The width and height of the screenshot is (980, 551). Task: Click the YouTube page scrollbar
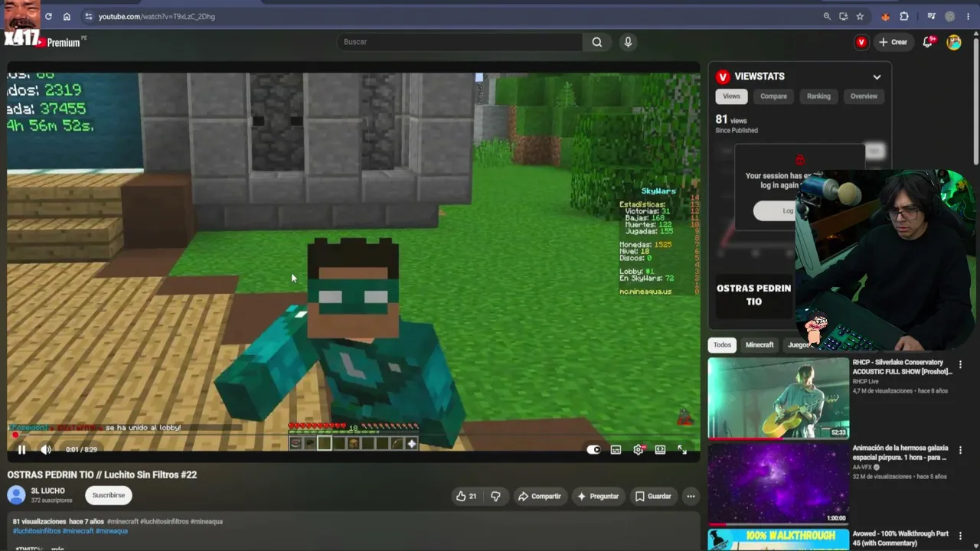975,99
